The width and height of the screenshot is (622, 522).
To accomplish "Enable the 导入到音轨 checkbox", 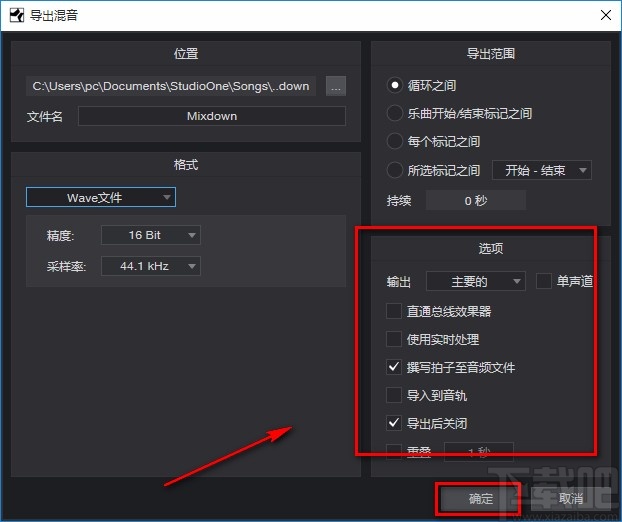I will [x=394, y=395].
